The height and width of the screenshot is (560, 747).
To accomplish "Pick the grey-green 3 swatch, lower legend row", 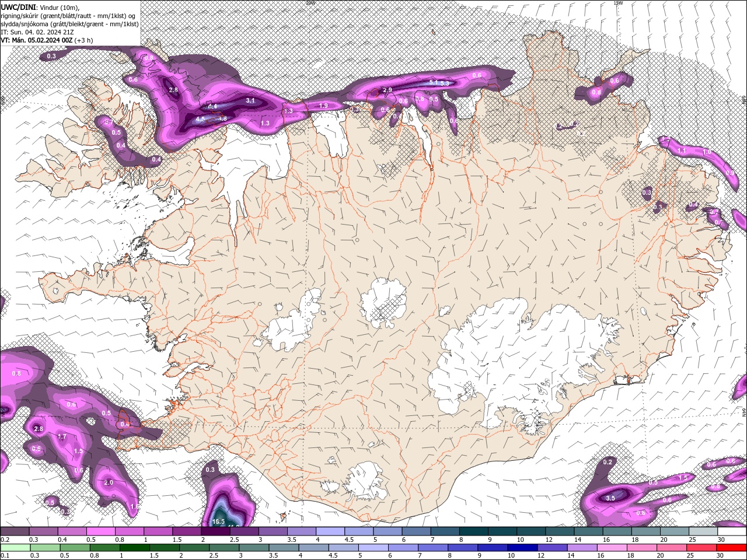I will point(254,547).
